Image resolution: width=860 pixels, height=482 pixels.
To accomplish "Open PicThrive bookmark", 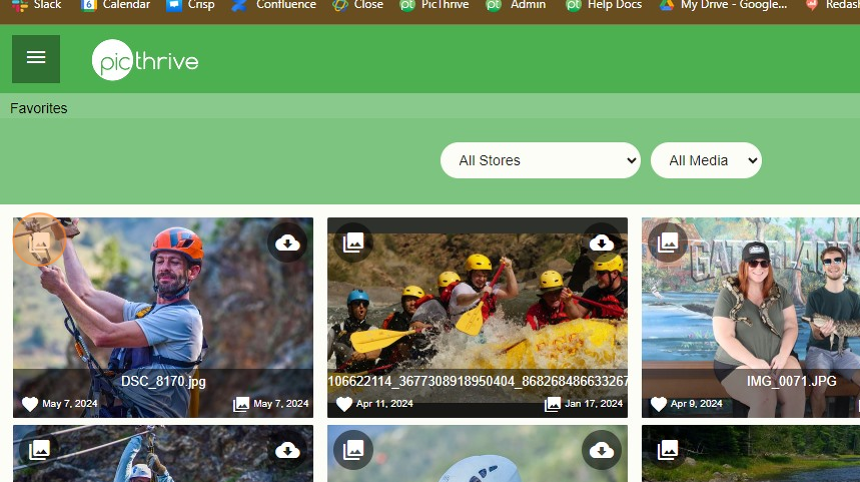I will 434,5.
